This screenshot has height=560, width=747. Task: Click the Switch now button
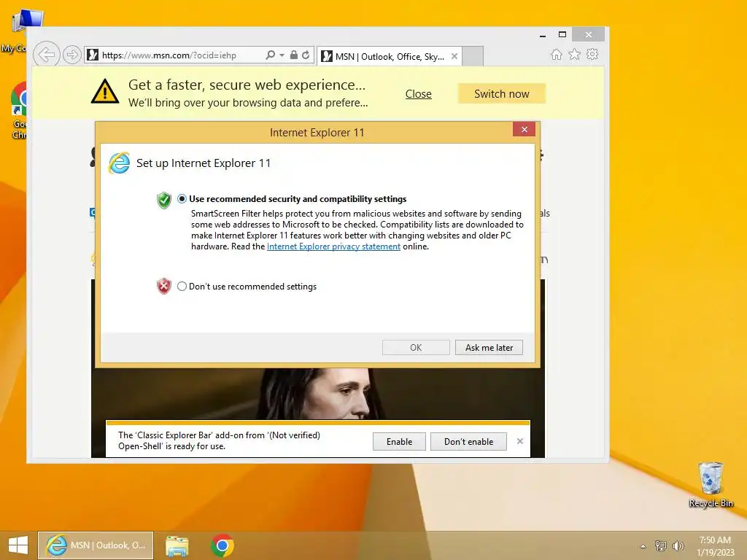pyautogui.click(x=502, y=94)
